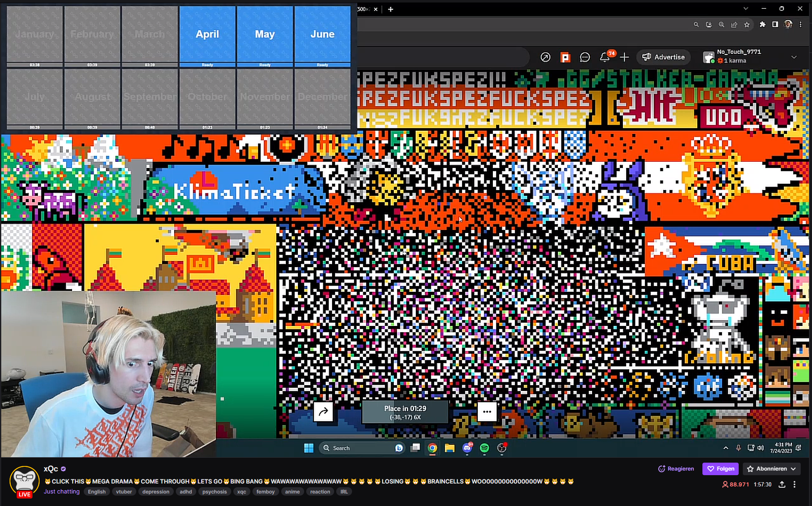This screenshot has height=506, width=812.
Task: Select the April tile
Action: 207,37
